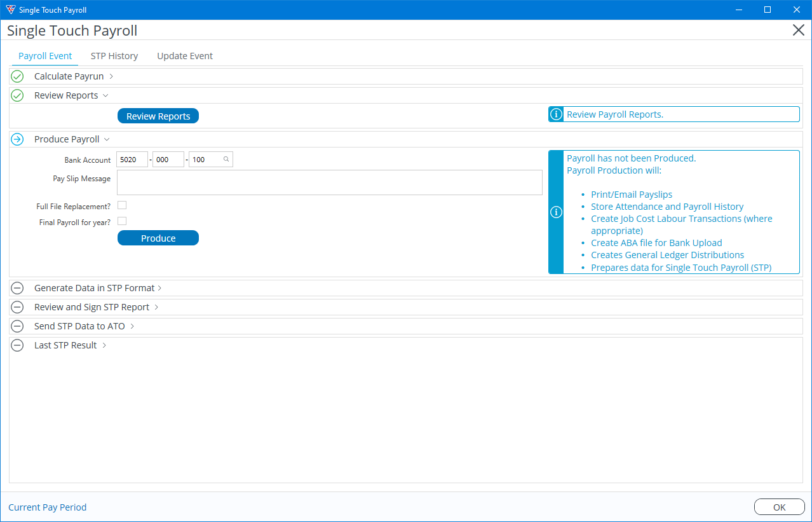Tick the Full File Replacement checkbox
812x522 pixels.
pos(122,205)
